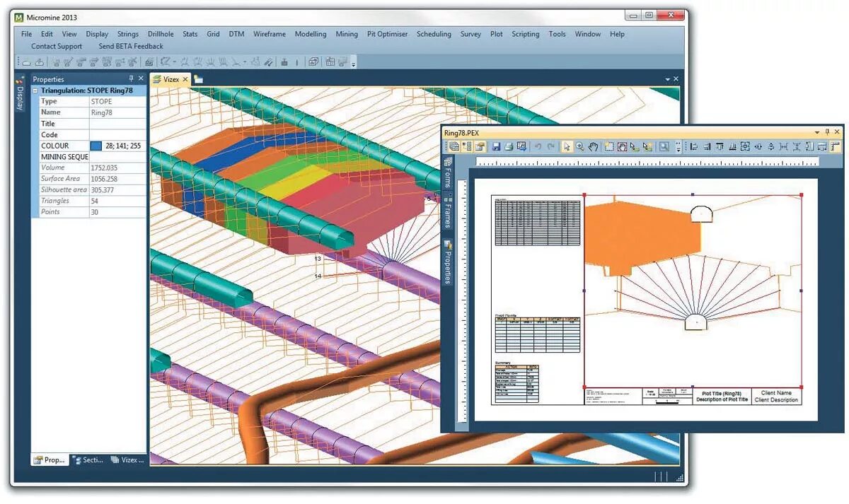Open Ring78.PEX toolbar overflow options
Image resolution: width=849 pixels, height=504 pixels.
(678, 146)
